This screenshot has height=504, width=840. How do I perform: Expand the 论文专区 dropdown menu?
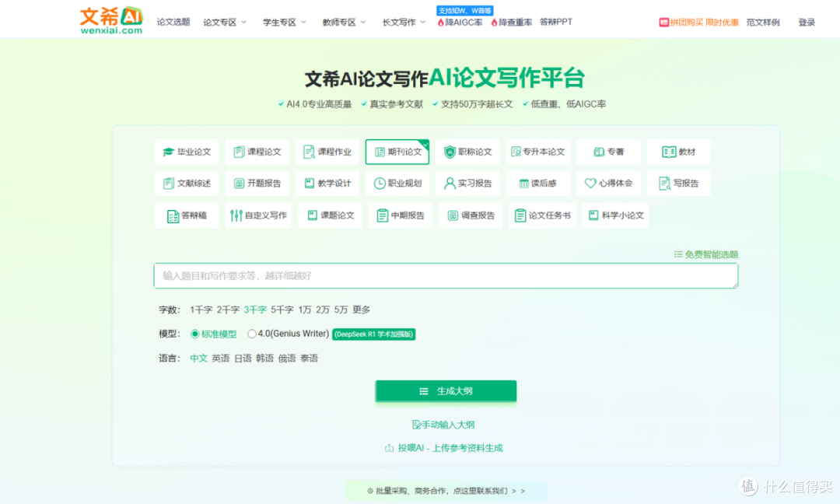click(225, 22)
